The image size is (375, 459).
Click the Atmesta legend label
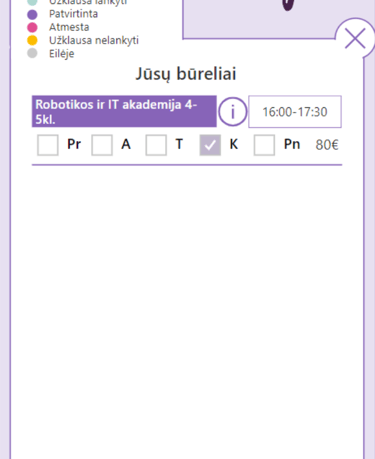coord(69,27)
